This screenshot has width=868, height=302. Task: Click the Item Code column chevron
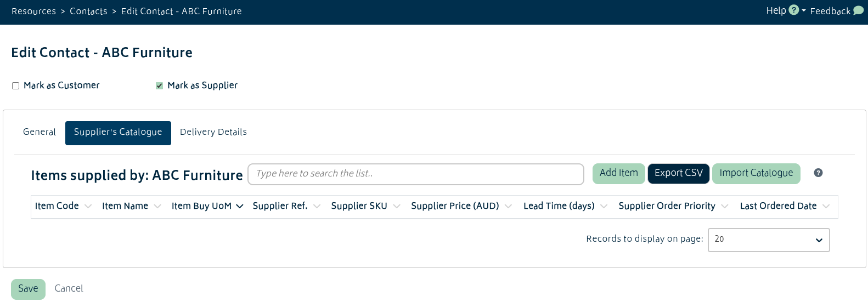[x=88, y=207]
